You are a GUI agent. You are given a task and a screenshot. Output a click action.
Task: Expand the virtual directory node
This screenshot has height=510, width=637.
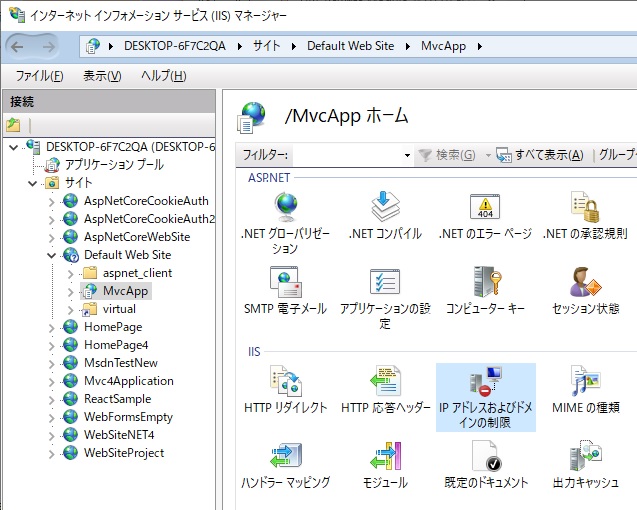pyautogui.click(x=70, y=310)
